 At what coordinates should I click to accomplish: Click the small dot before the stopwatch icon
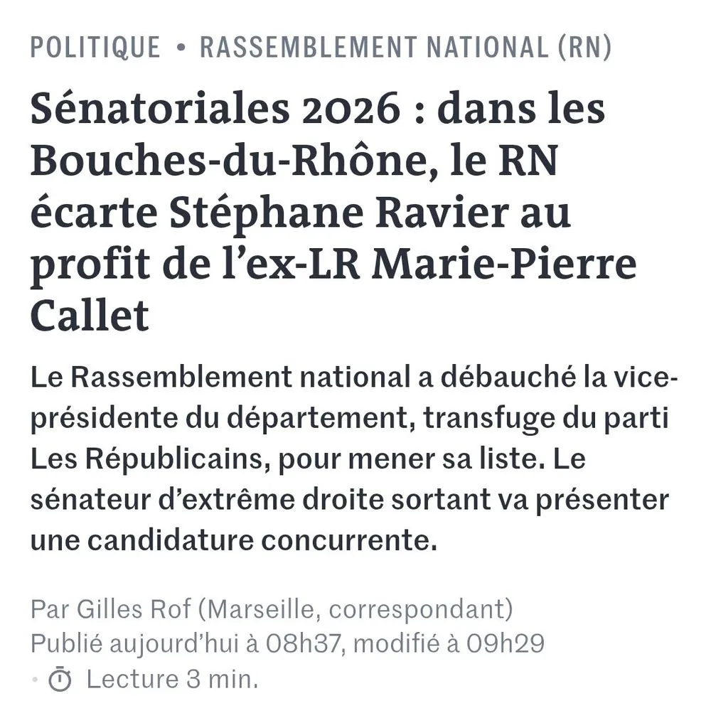click(35, 680)
